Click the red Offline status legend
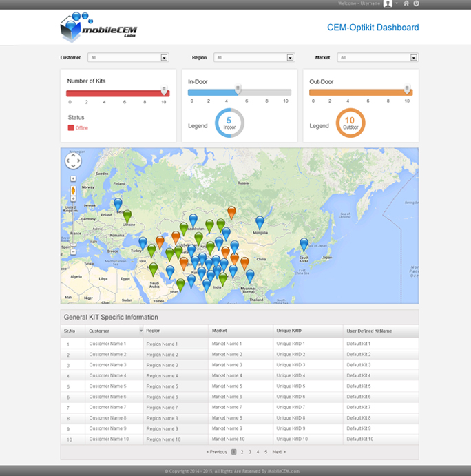This screenshot has height=476, width=471. coord(78,128)
